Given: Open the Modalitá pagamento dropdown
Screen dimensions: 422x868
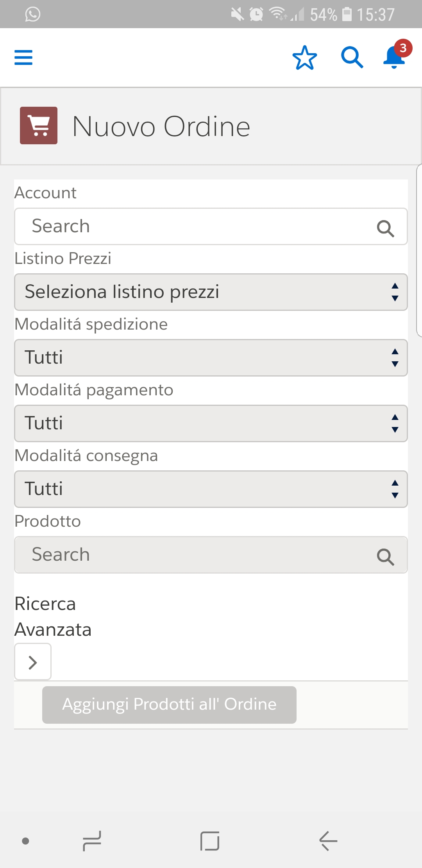Looking at the screenshot, I should click(x=211, y=423).
